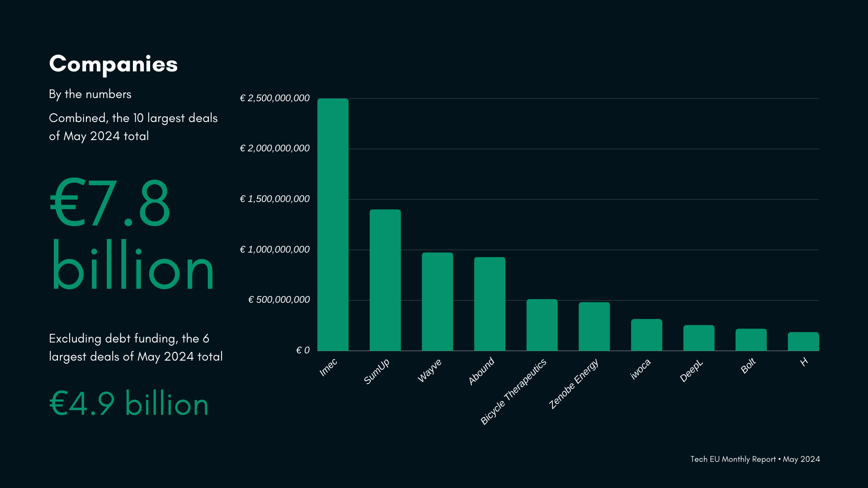This screenshot has width=868, height=488.
Task: Select the € 2,500,000,000 axis label
Action: [274, 98]
